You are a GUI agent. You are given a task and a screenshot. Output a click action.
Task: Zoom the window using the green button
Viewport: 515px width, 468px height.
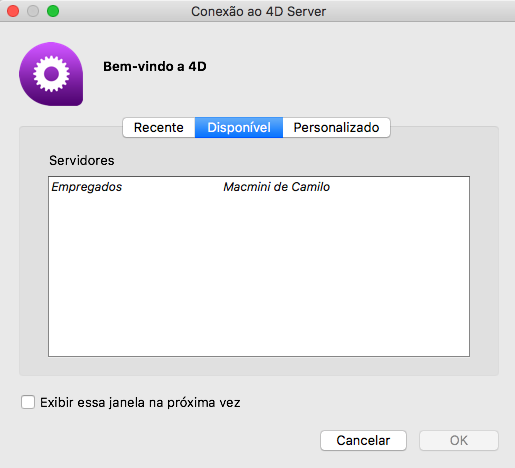click(53, 11)
